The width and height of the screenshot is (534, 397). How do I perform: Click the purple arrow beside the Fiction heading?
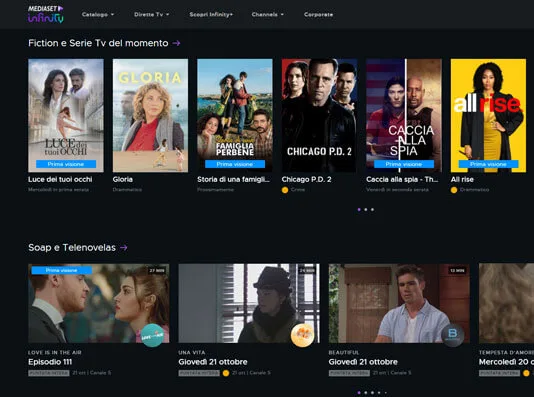click(176, 43)
